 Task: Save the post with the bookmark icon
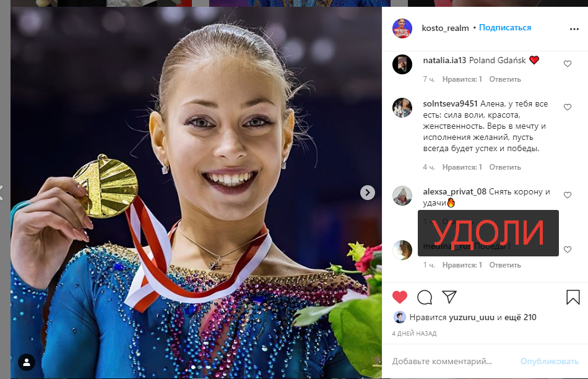click(x=573, y=297)
